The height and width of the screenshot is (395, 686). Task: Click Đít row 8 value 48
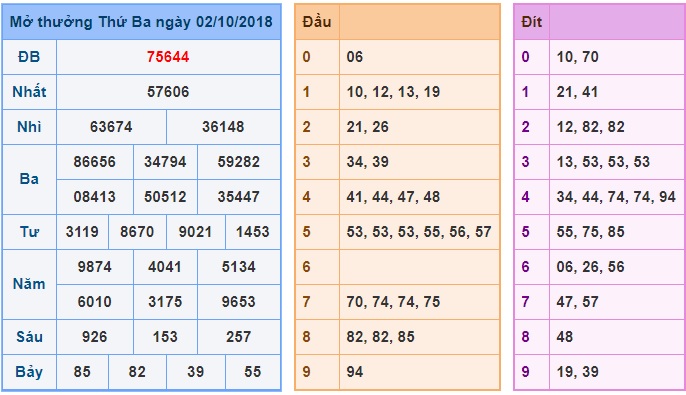pos(565,337)
